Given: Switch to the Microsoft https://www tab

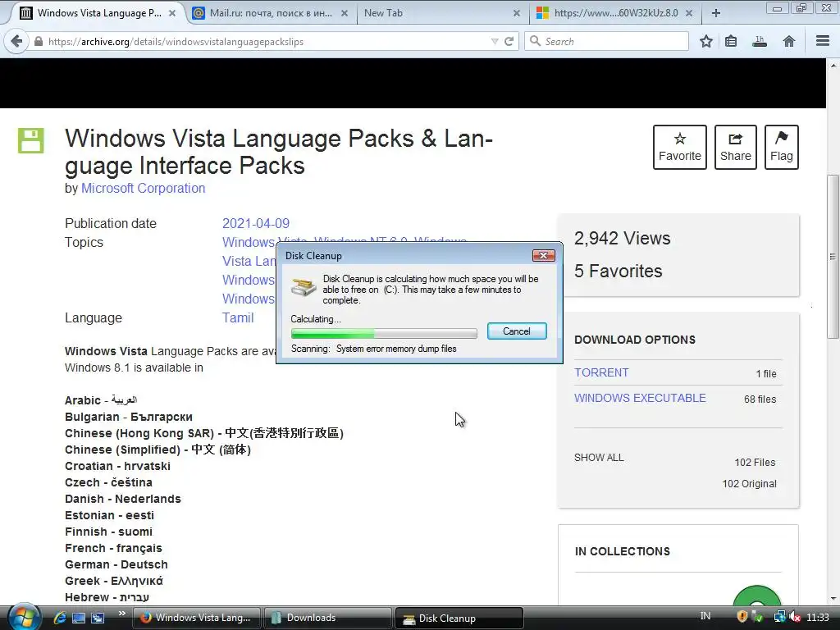Looking at the screenshot, I should coord(615,13).
